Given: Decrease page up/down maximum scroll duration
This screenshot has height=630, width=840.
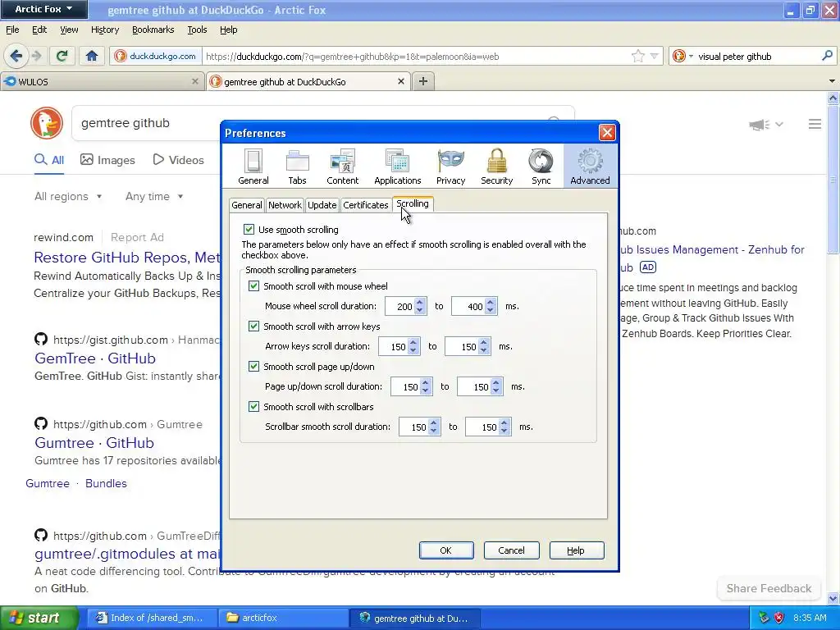Looking at the screenshot, I should coord(496,390).
